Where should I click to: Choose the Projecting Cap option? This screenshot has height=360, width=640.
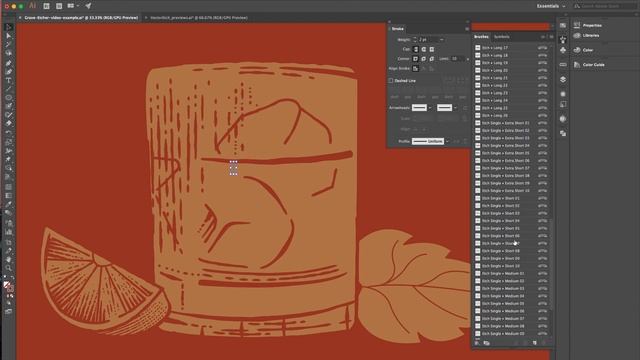pos(432,49)
